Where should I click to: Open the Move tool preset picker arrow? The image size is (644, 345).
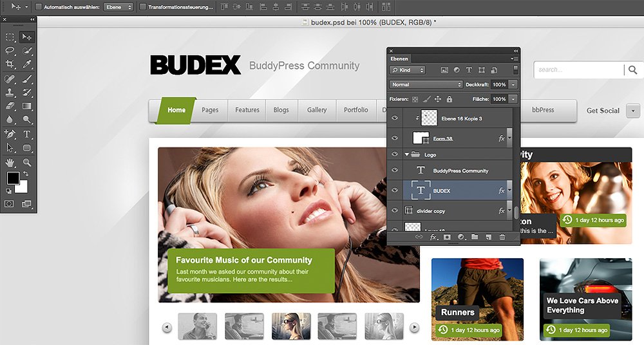pyautogui.click(x=26, y=7)
